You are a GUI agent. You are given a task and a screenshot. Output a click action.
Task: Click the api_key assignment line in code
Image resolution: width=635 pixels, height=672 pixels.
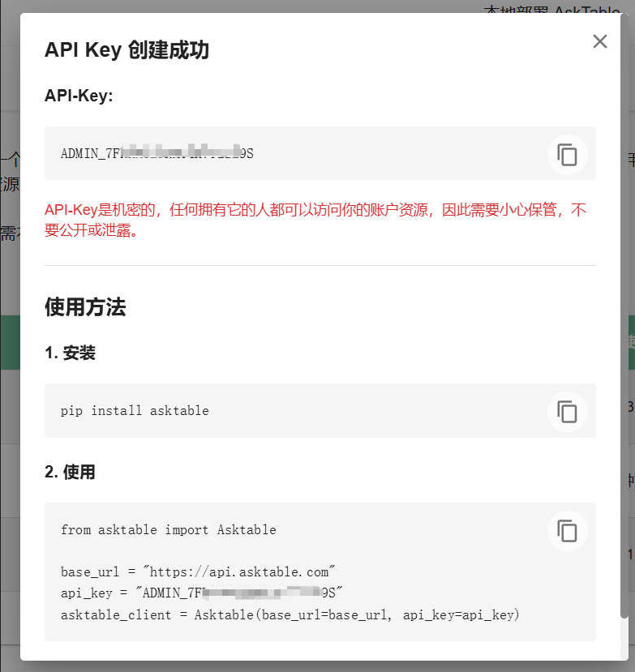pos(201,593)
